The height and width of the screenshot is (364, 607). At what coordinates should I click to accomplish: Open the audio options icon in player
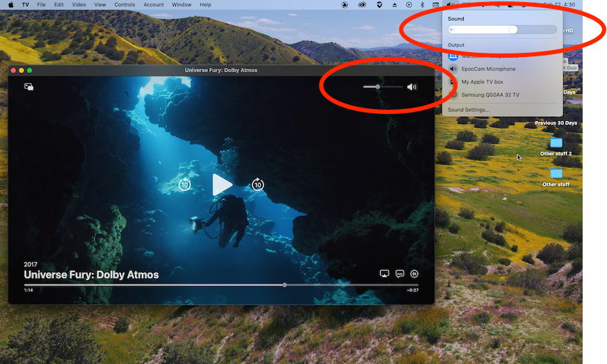point(414,274)
